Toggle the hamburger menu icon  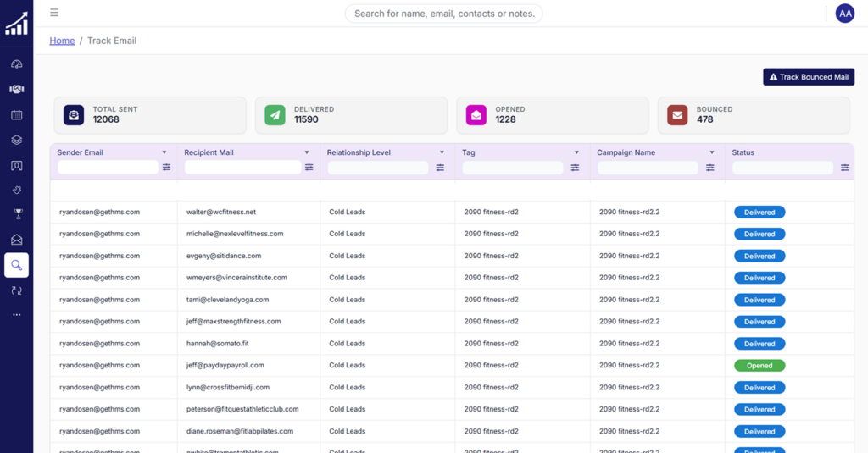click(x=54, y=13)
